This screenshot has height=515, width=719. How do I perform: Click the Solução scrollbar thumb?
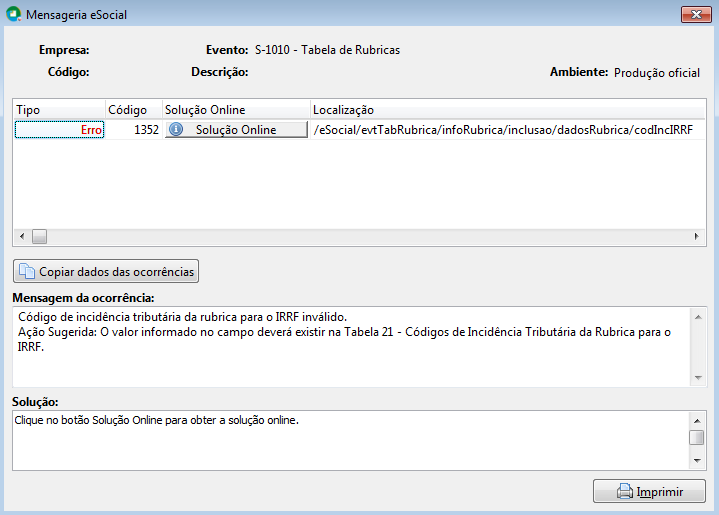coord(697,437)
